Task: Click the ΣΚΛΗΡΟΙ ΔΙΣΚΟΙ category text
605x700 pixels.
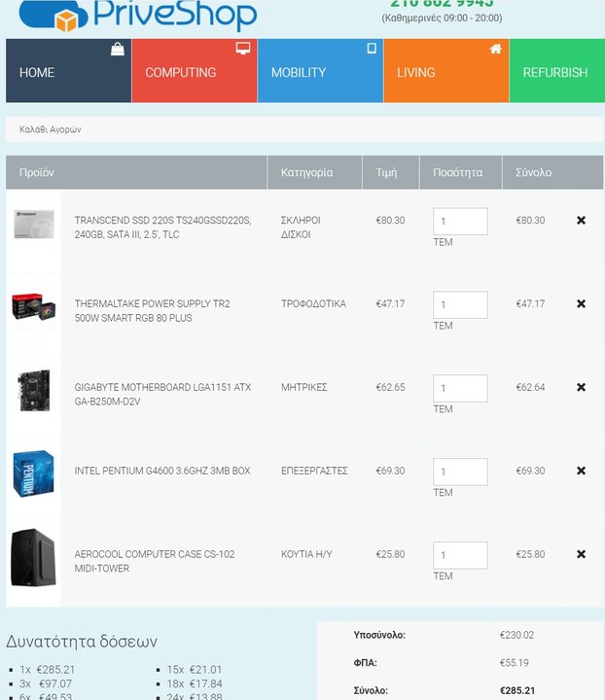Action: pos(301,227)
